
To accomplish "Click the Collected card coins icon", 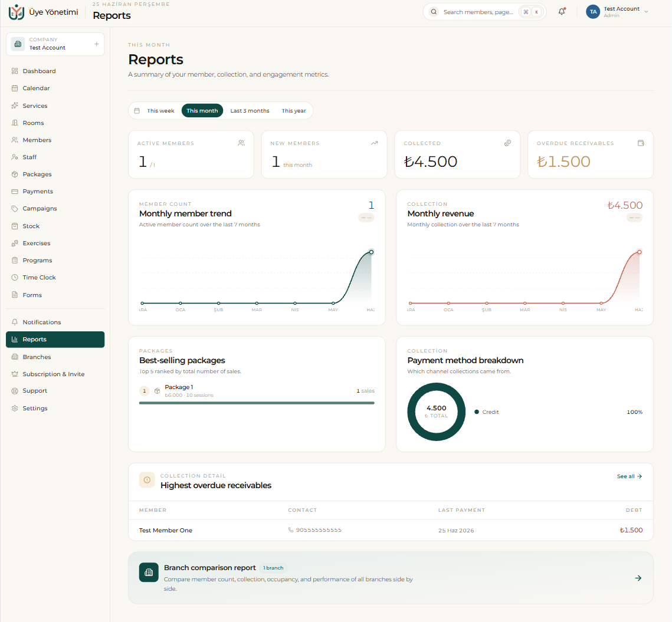I will pyautogui.click(x=508, y=143).
